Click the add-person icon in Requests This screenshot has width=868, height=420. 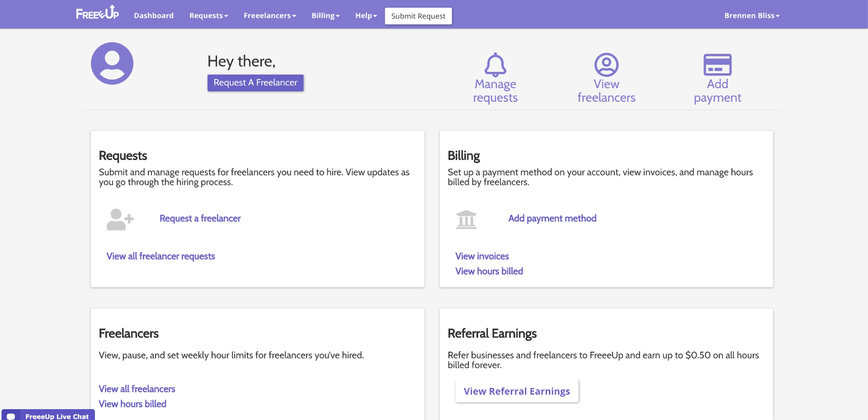[120, 219]
